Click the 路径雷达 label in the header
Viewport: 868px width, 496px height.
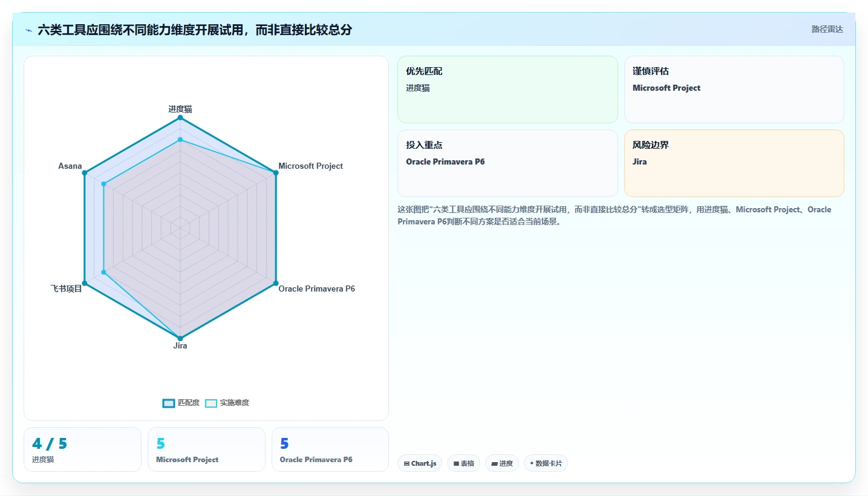[827, 29]
